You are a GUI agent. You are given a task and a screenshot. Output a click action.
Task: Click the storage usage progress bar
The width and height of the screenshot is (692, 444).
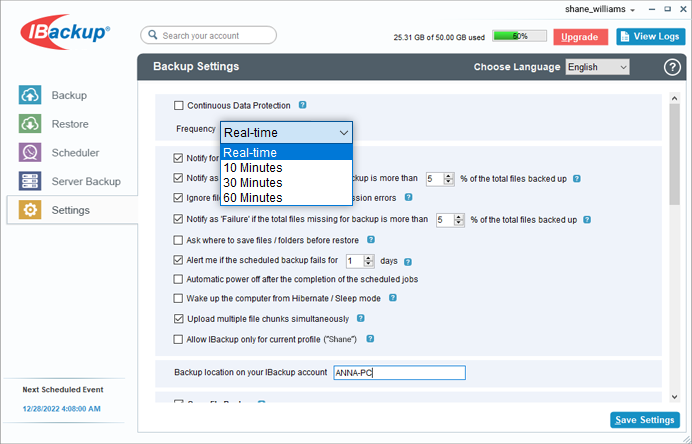519,37
